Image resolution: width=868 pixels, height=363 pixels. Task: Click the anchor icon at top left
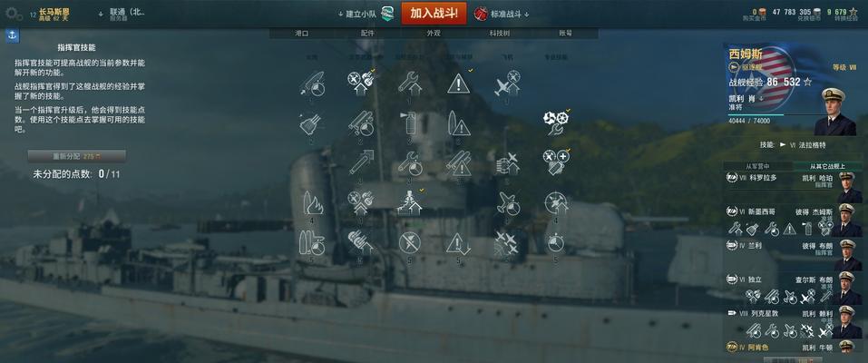12,36
